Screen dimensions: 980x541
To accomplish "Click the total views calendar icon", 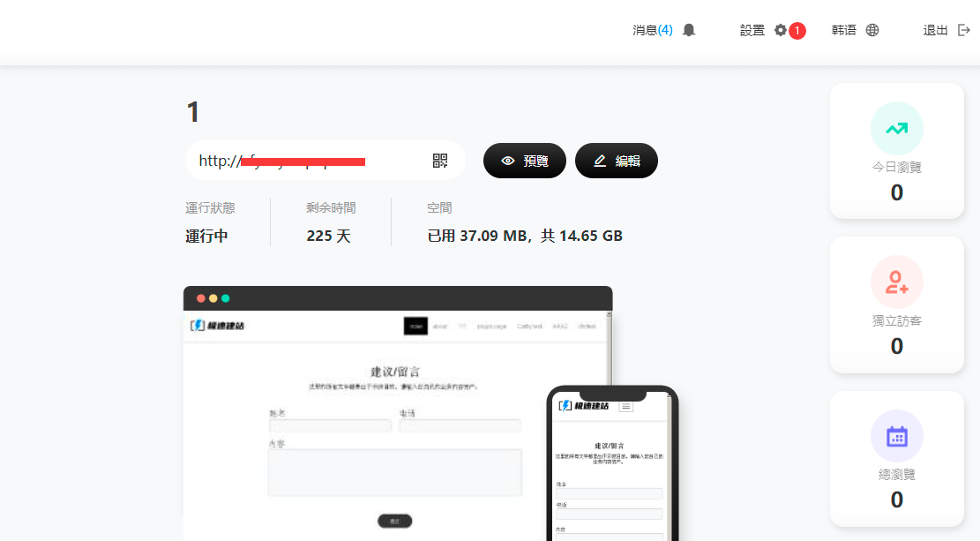I will pyautogui.click(x=897, y=436).
